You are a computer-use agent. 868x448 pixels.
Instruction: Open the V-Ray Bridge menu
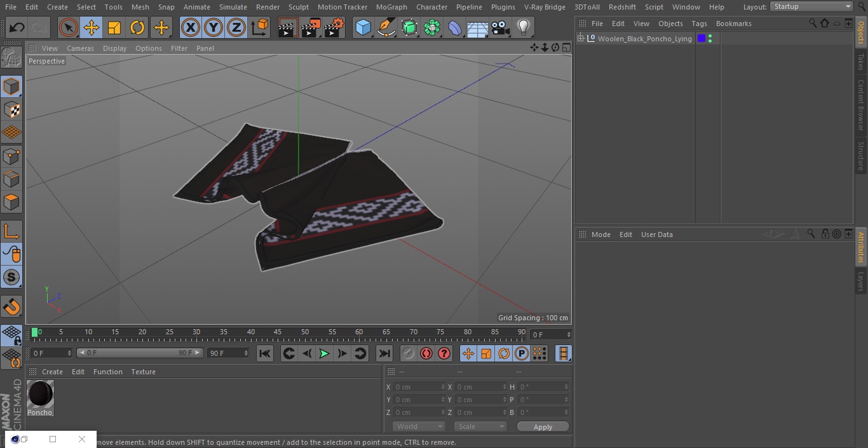tap(545, 7)
